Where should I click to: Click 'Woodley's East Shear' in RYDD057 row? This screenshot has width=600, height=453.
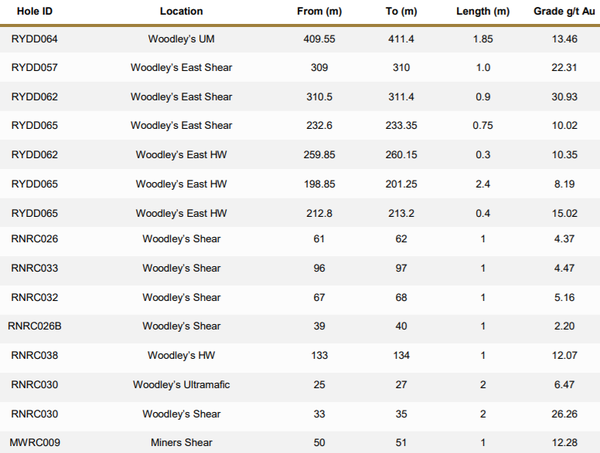pos(181,68)
